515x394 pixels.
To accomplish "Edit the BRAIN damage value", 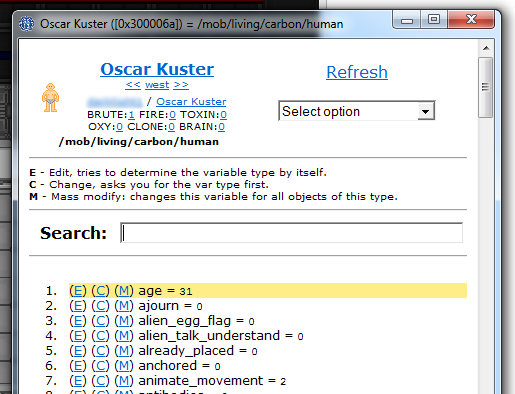I will click(x=221, y=127).
